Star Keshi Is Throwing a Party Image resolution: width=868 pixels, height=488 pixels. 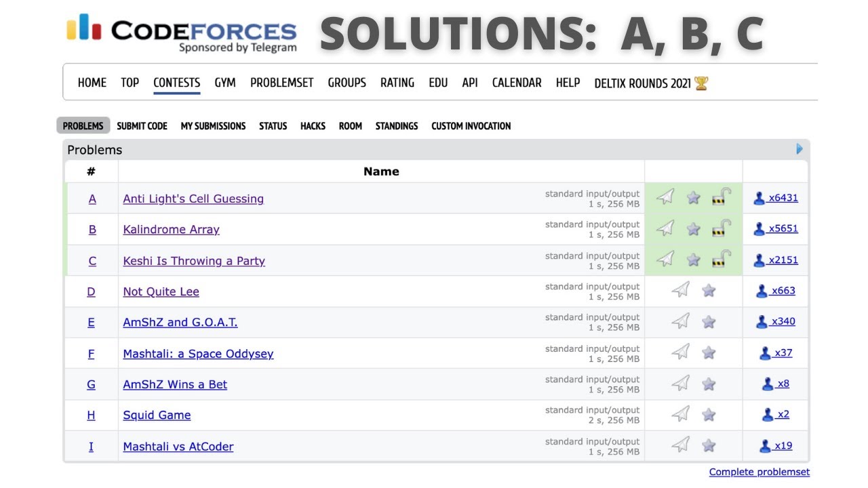tap(693, 260)
